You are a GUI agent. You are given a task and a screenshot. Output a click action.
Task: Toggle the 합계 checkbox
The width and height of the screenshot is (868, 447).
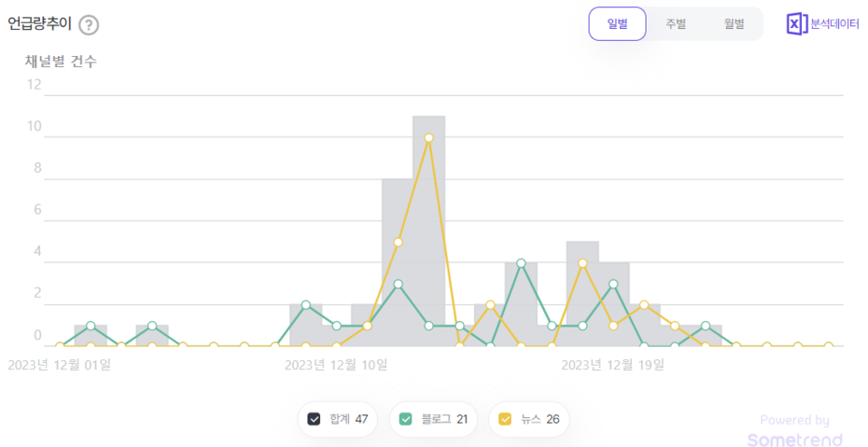click(x=315, y=419)
